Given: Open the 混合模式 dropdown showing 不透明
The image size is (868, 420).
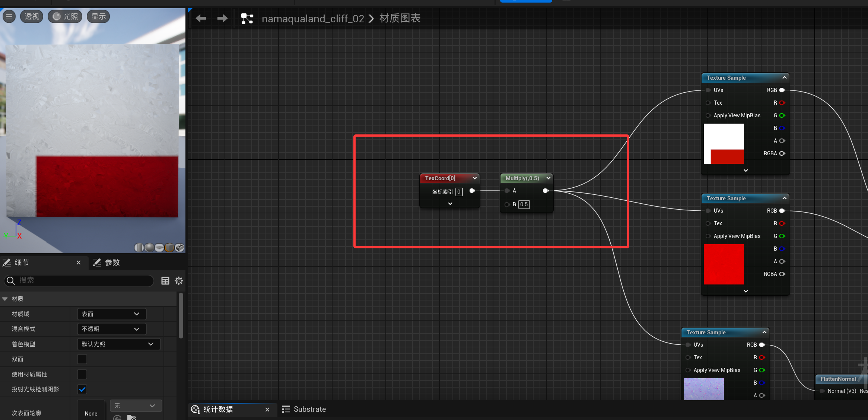Looking at the screenshot, I should (111, 329).
